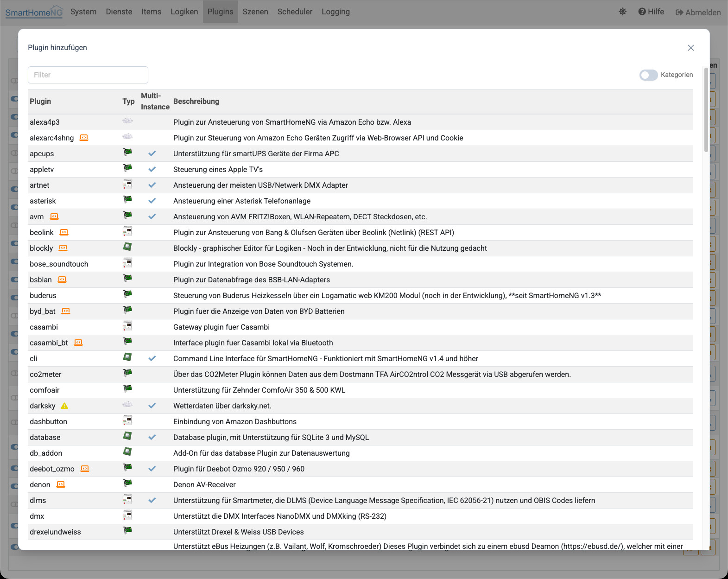Click the darksky warning triangle icon
This screenshot has height=579, width=728.
point(64,406)
